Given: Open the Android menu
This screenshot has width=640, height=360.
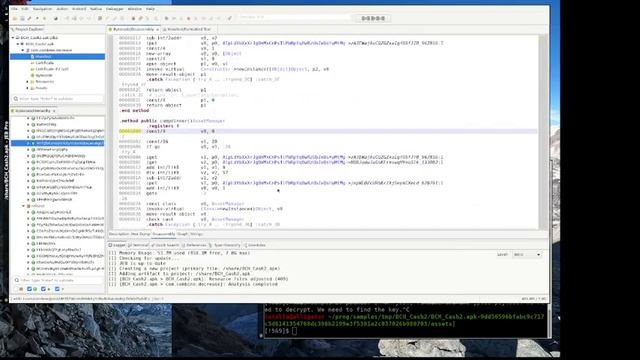Looking at the screenshot, I should [x=79, y=9].
